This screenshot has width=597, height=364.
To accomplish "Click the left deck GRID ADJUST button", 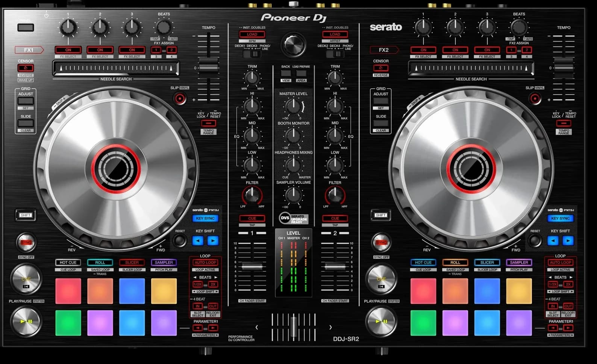I will [x=26, y=101].
